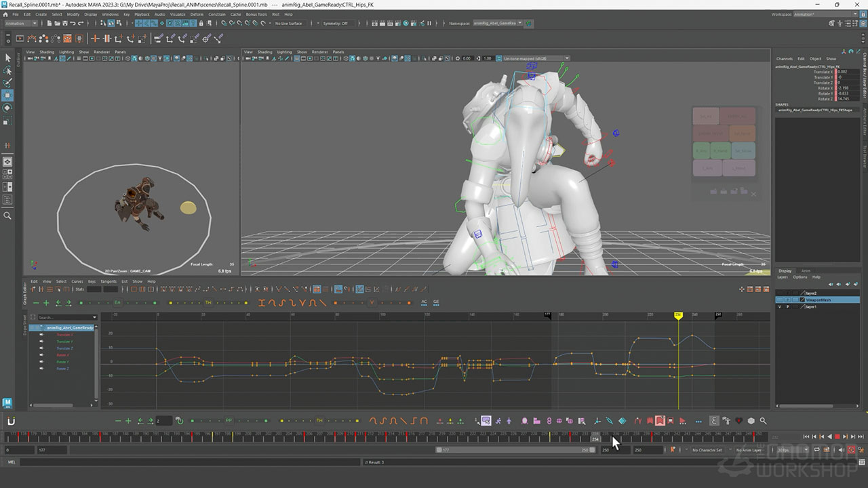Click the home icon in menu bar

tap(6, 14)
